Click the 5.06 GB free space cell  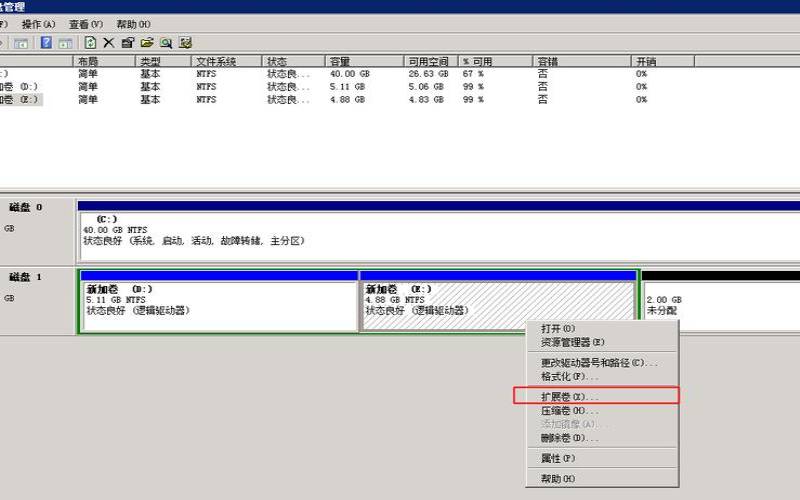click(x=428, y=87)
